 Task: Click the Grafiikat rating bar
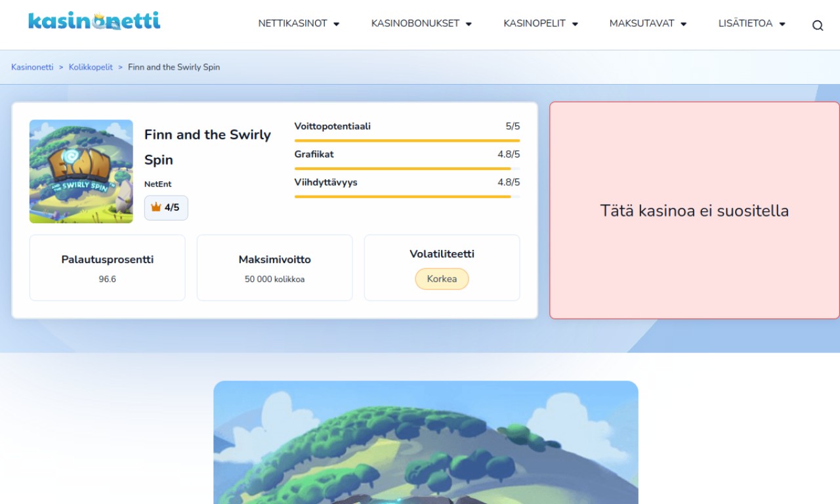[x=407, y=169]
